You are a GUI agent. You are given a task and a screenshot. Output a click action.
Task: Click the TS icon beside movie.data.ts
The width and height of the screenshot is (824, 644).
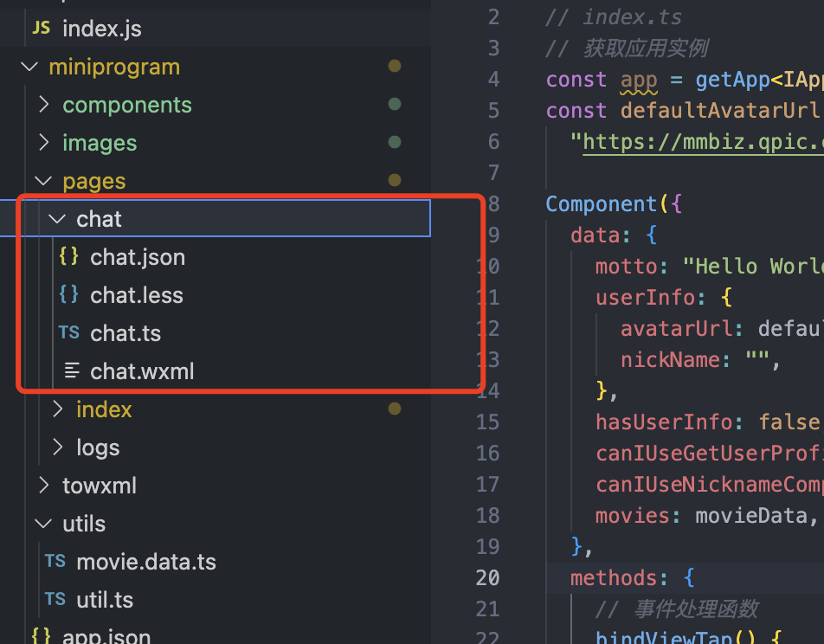pos(55,562)
